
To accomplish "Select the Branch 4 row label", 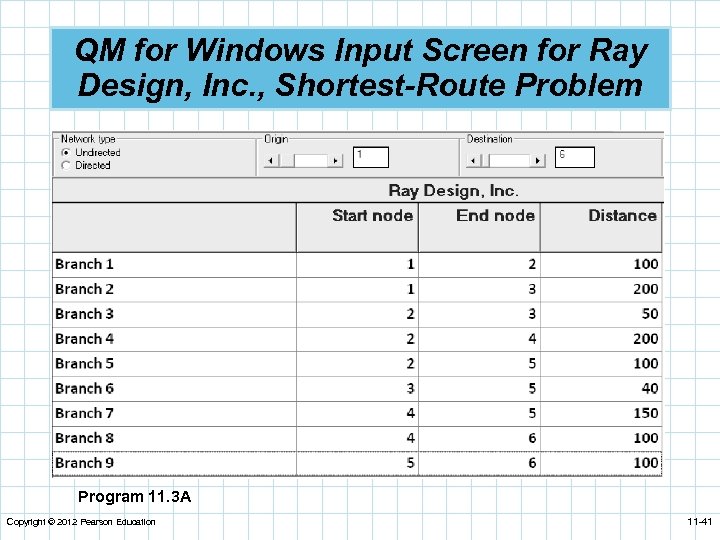I will click(174, 339).
